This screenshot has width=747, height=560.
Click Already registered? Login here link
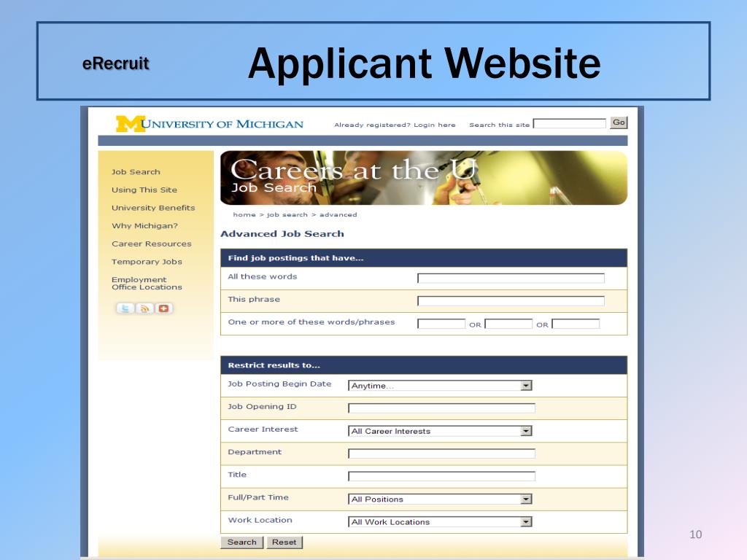(x=395, y=125)
